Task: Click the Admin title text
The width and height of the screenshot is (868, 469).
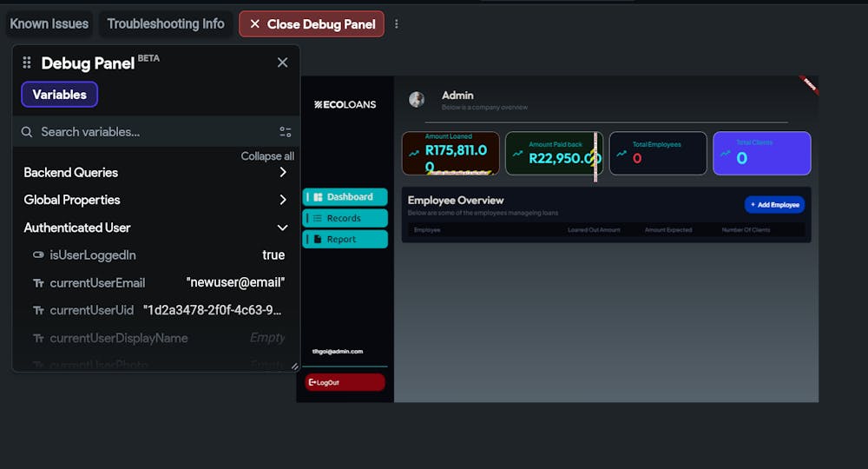Action: click(x=457, y=96)
